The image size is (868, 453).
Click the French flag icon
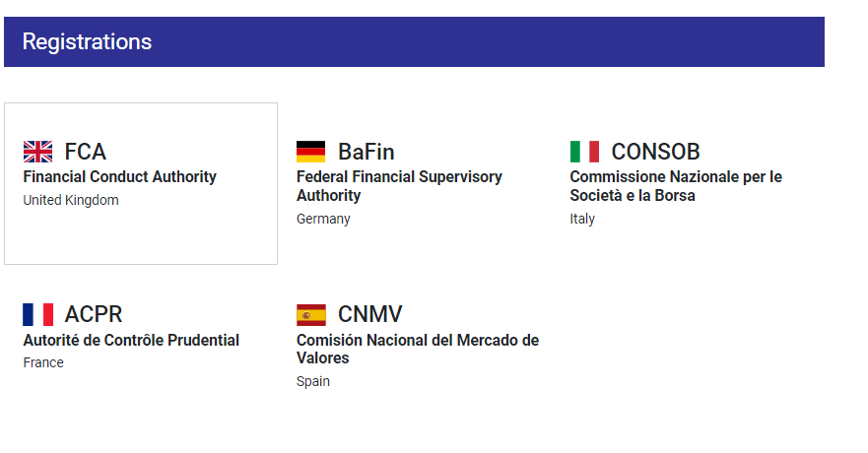pos(37,314)
